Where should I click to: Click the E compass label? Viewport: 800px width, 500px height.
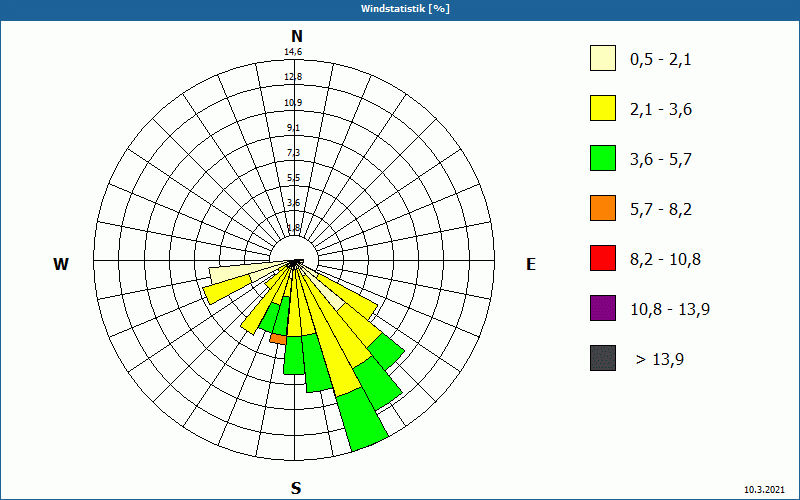point(531,264)
